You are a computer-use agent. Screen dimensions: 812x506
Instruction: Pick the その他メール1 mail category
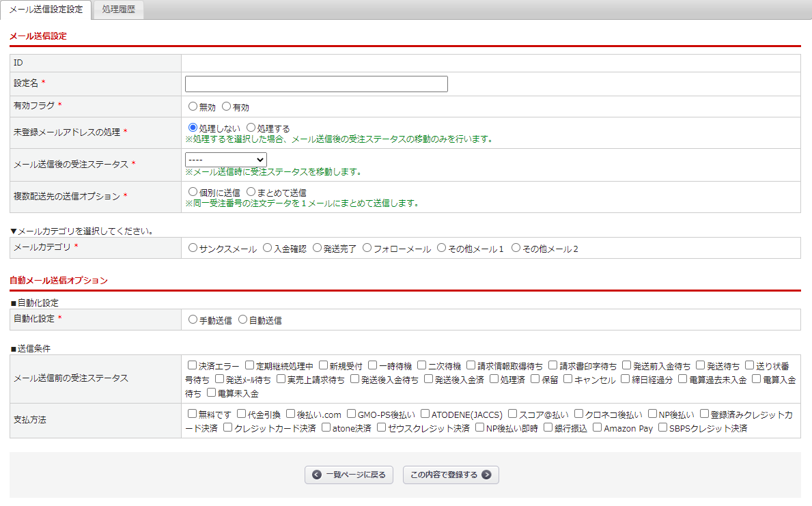tap(442, 248)
